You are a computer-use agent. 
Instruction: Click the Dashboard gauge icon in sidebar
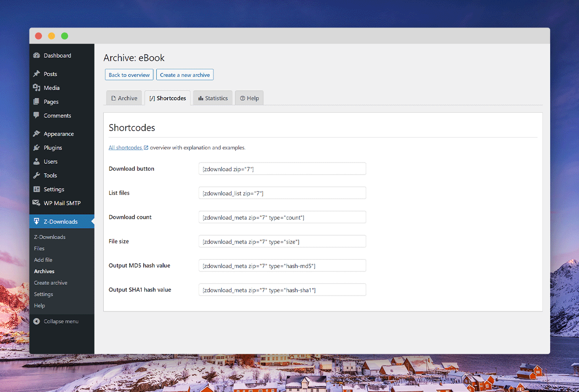[37, 55]
